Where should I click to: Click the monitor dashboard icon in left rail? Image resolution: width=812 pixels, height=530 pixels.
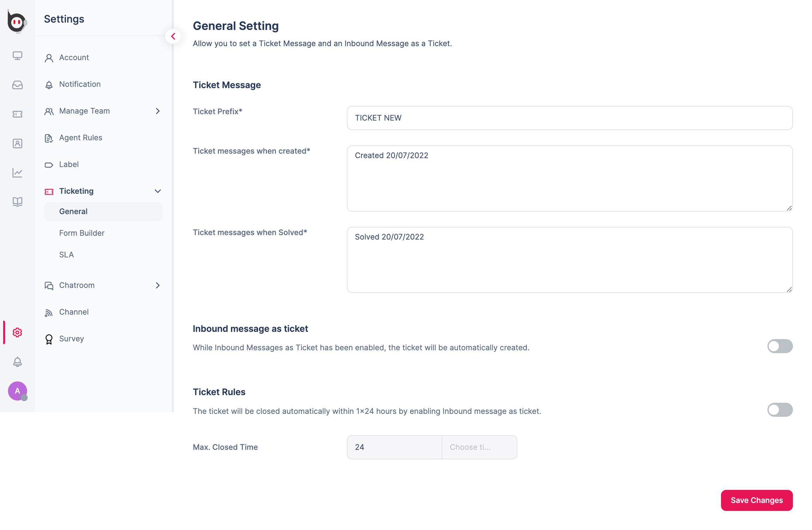tap(17, 56)
